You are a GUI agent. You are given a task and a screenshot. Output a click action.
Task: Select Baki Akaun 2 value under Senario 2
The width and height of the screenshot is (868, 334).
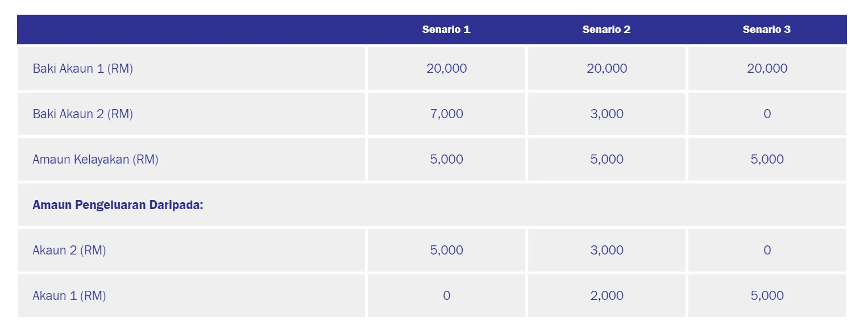click(607, 114)
